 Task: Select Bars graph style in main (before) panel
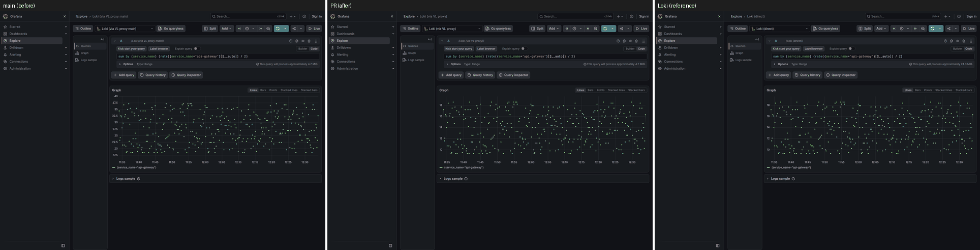coord(263,90)
